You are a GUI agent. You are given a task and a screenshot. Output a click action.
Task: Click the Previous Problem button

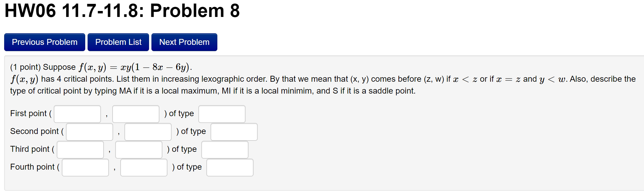click(x=45, y=42)
